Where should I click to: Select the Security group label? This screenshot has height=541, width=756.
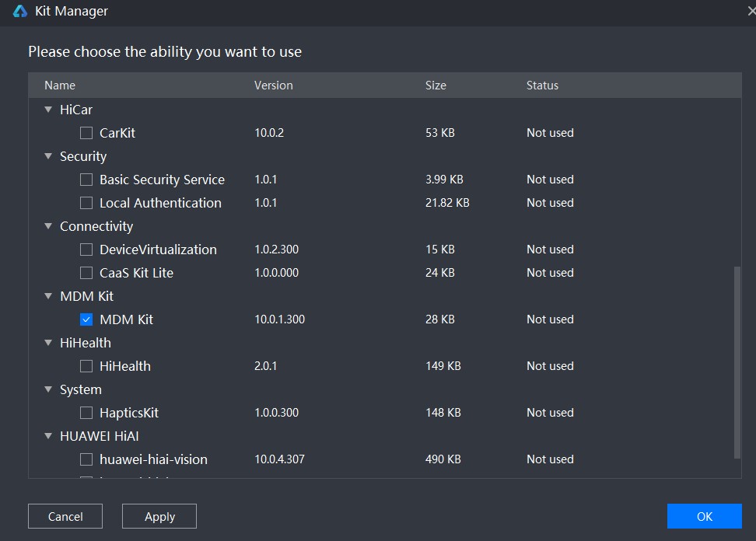click(x=83, y=156)
